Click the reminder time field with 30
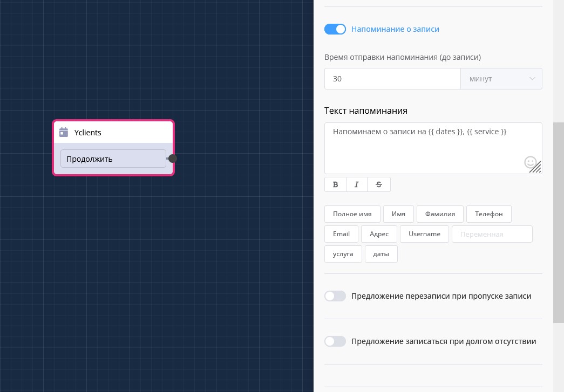Screen dimensions: 564x392 tap(392, 79)
